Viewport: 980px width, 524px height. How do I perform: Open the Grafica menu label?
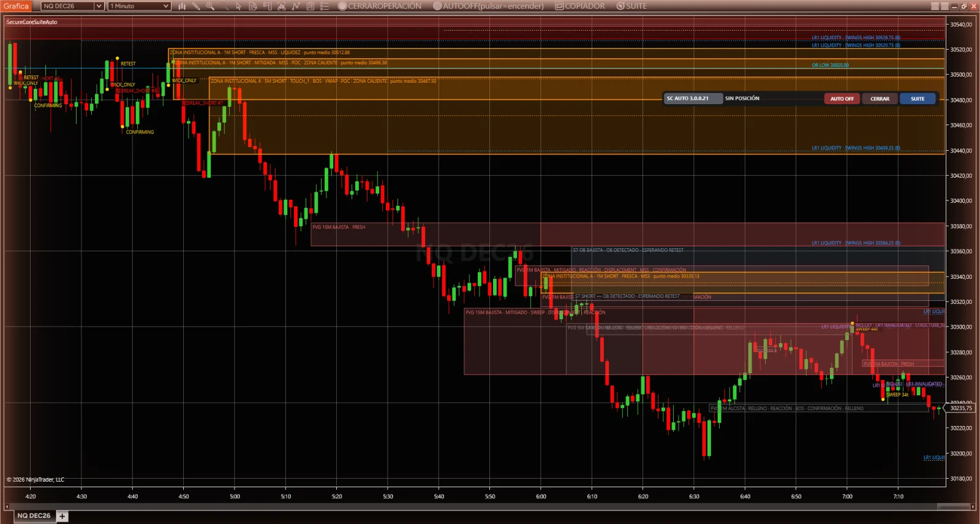point(16,6)
